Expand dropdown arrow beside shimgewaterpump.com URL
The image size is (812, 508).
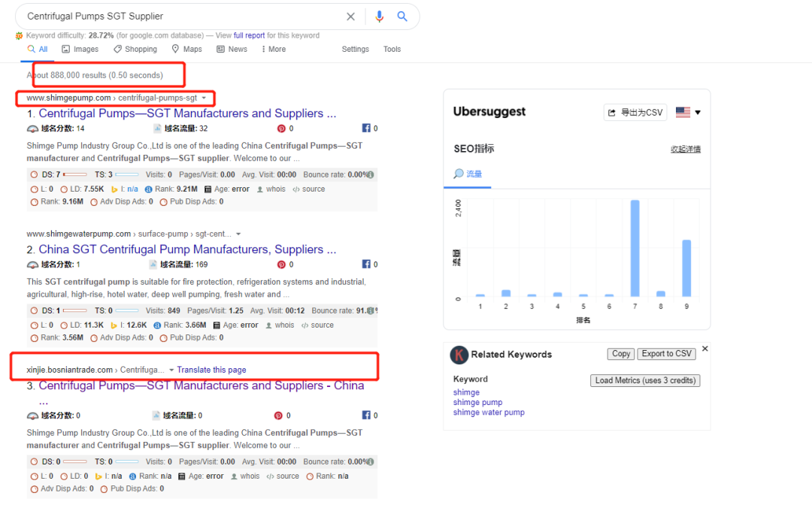[238, 234]
